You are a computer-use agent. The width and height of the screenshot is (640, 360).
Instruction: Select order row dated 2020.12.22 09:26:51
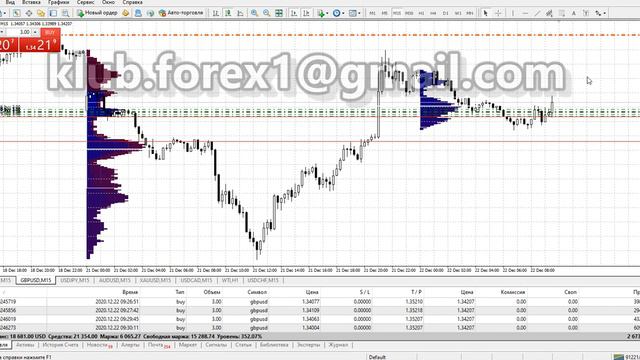click(x=320, y=302)
